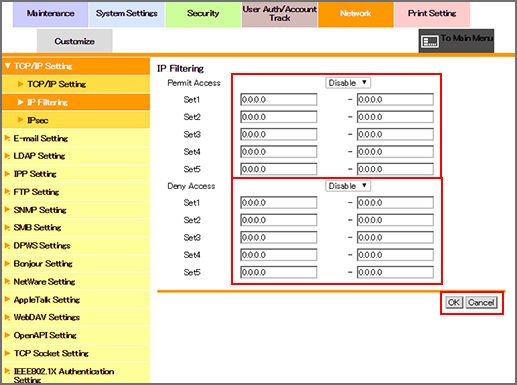Click Permit Access Set1 start IP field

pyautogui.click(x=279, y=99)
